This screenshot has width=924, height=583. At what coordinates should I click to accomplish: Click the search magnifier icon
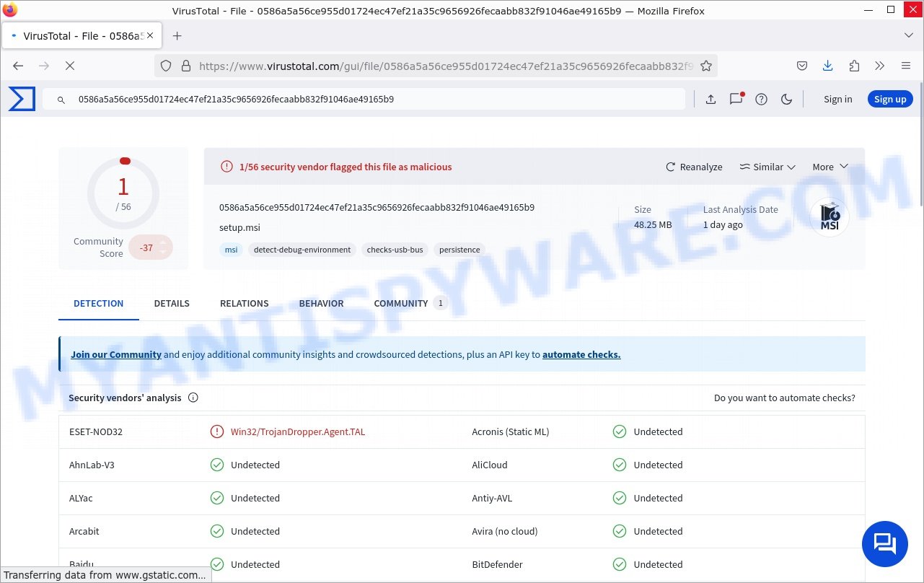[x=61, y=100]
